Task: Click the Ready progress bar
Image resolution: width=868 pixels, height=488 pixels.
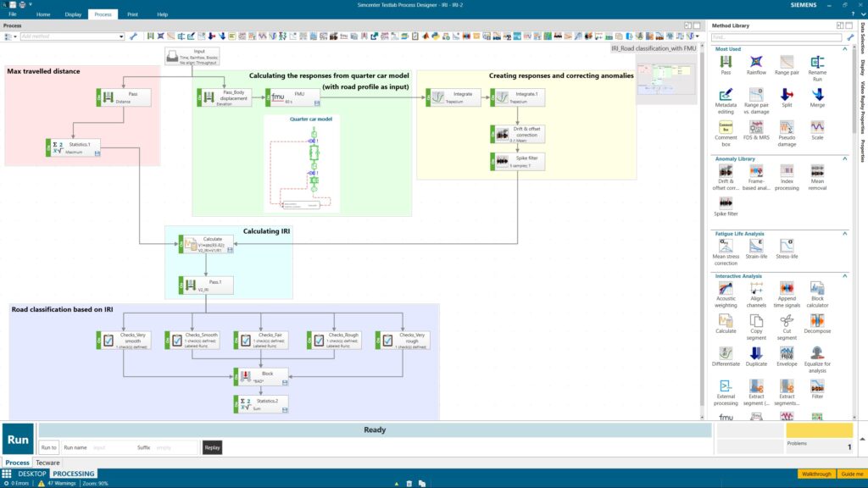Action: [375, 430]
